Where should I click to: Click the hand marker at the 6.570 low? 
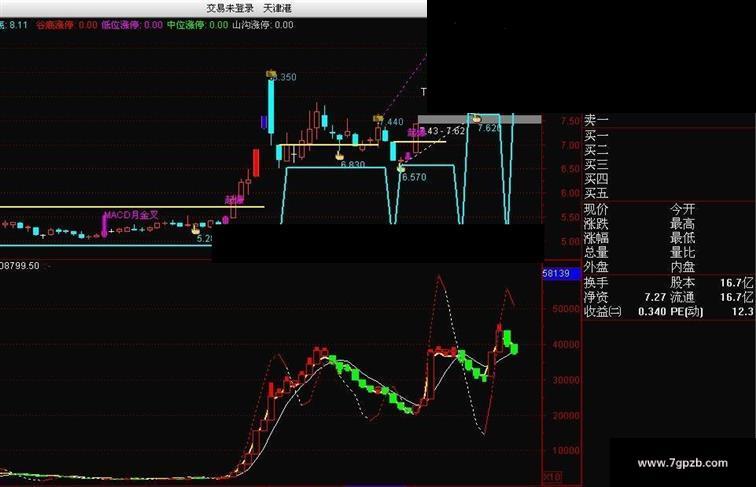401,168
